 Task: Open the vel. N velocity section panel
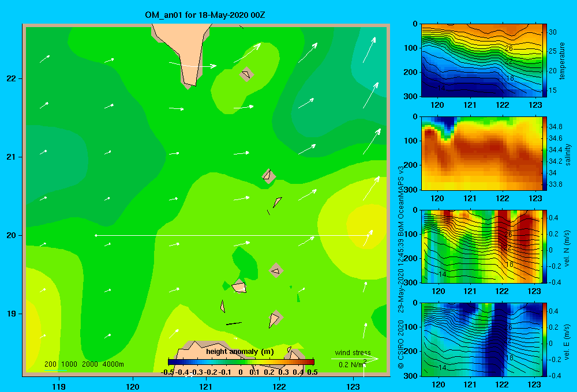pyautogui.click(x=482, y=246)
